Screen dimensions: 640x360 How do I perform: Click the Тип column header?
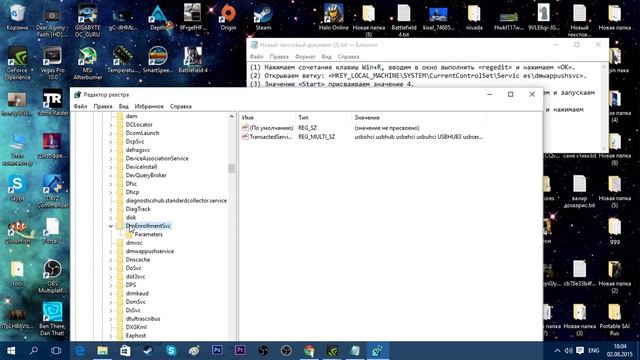pos(323,118)
